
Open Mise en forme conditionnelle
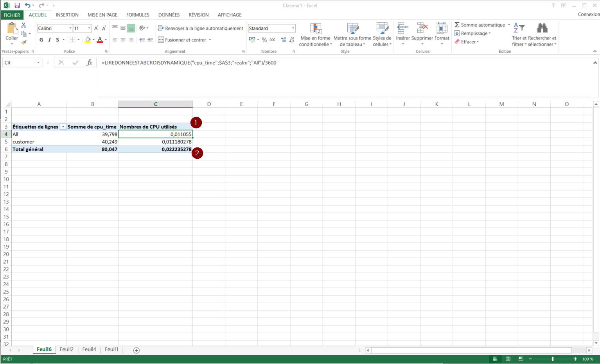(315, 35)
